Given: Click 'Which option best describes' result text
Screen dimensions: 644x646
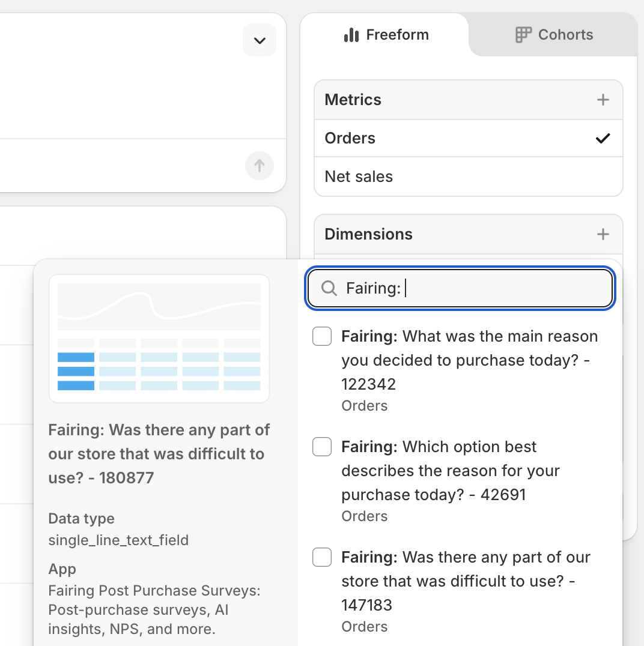Looking at the screenshot, I should pos(451,471).
